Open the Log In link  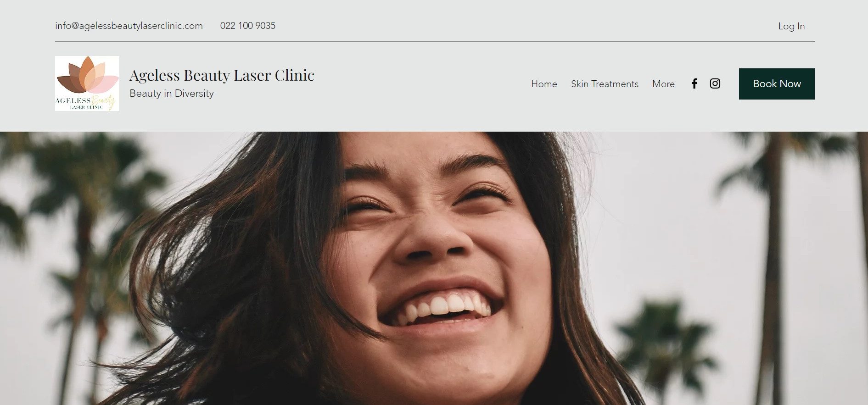click(791, 26)
